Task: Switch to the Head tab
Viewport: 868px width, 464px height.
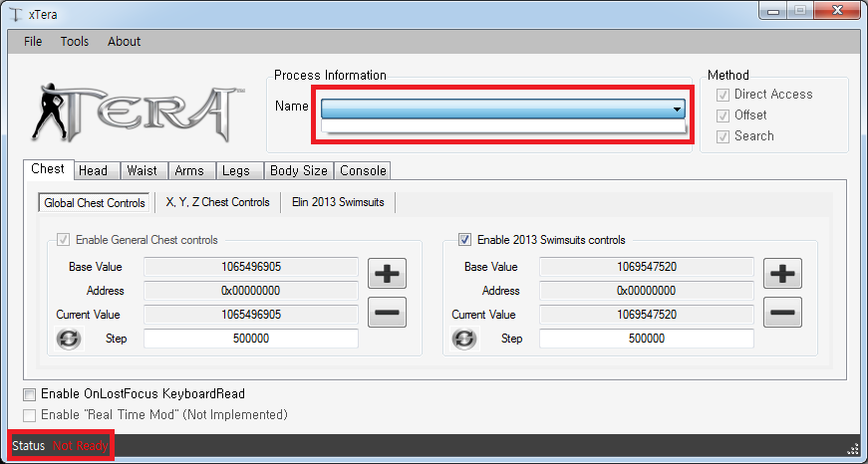Action: pos(93,170)
